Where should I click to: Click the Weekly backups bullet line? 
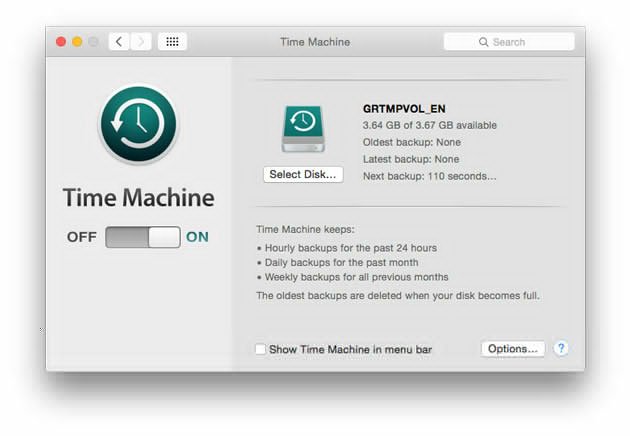coord(352,277)
